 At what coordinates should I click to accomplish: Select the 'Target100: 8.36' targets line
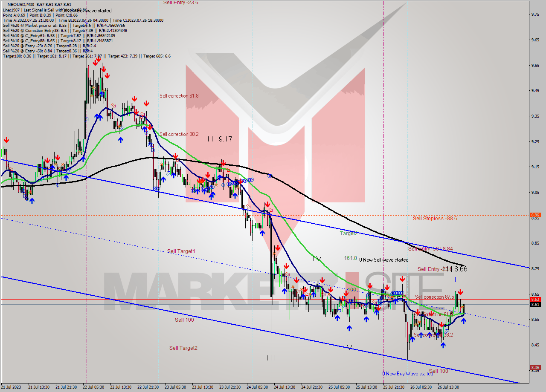(x=87, y=56)
